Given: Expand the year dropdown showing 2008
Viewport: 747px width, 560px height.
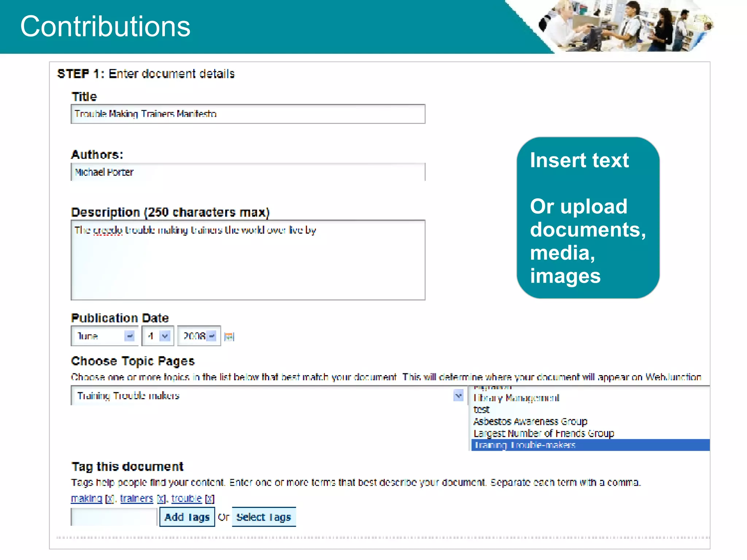Looking at the screenshot, I should [x=212, y=336].
